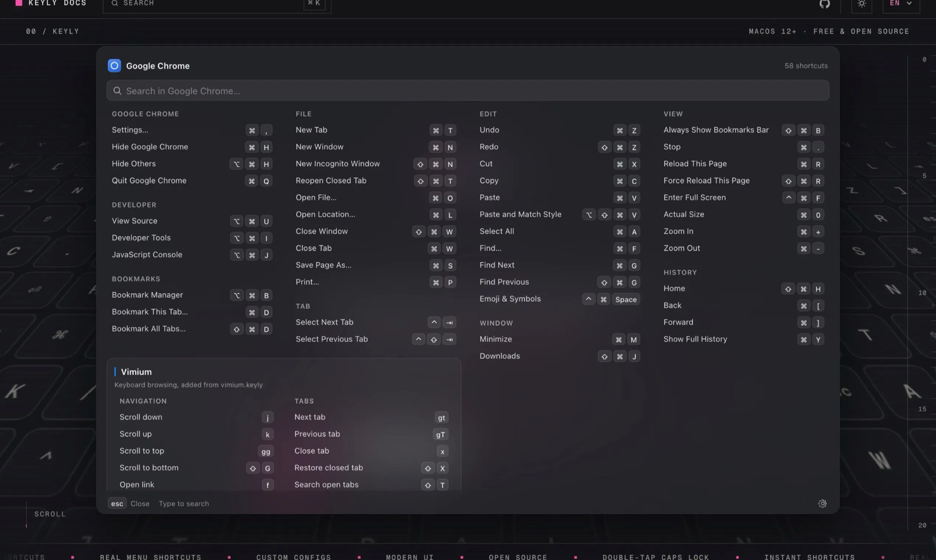Select the Show Full History entry
The image size is (936, 560).
click(x=744, y=339)
